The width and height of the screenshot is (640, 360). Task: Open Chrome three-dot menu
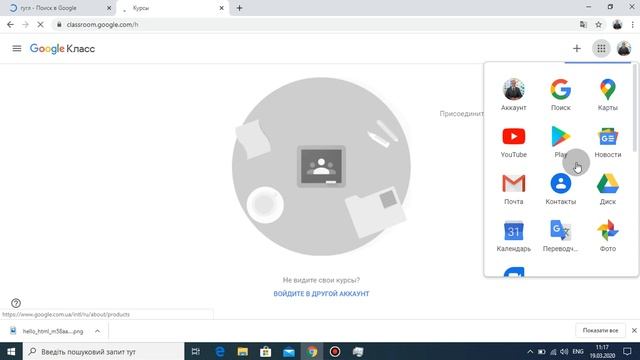click(x=632, y=24)
